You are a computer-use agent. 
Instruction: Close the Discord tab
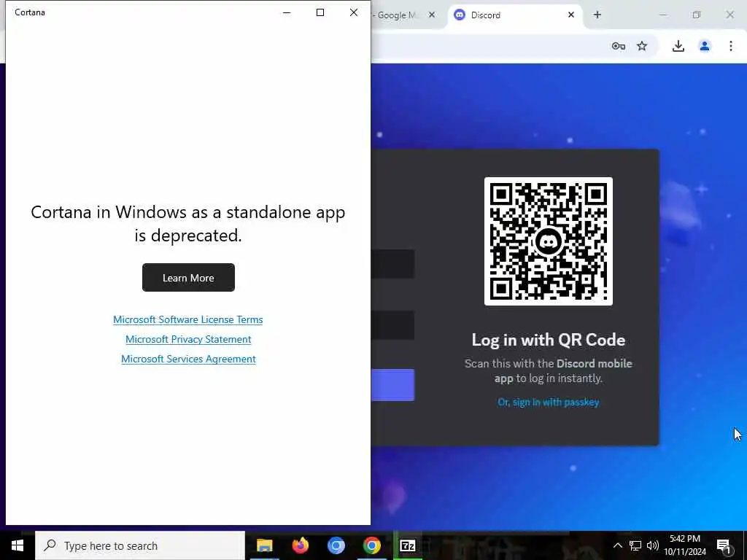[571, 15]
